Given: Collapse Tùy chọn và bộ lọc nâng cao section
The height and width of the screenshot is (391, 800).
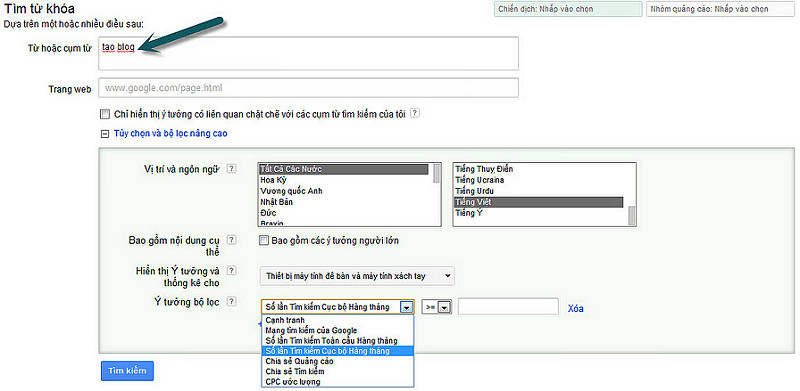Looking at the screenshot, I should (x=105, y=134).
